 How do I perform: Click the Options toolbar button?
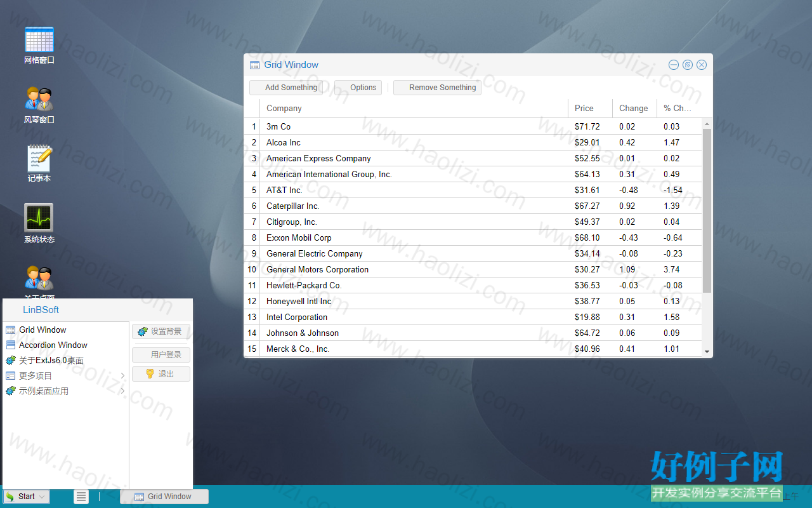pos(358,88)
